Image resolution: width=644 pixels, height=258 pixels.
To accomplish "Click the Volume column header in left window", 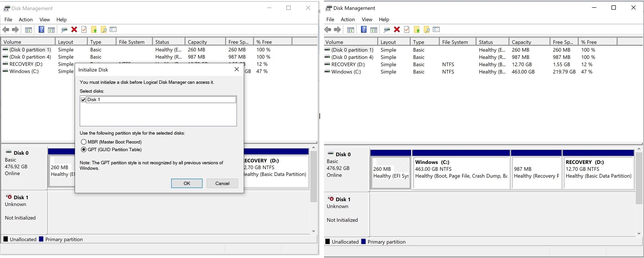I will [28, 42].
